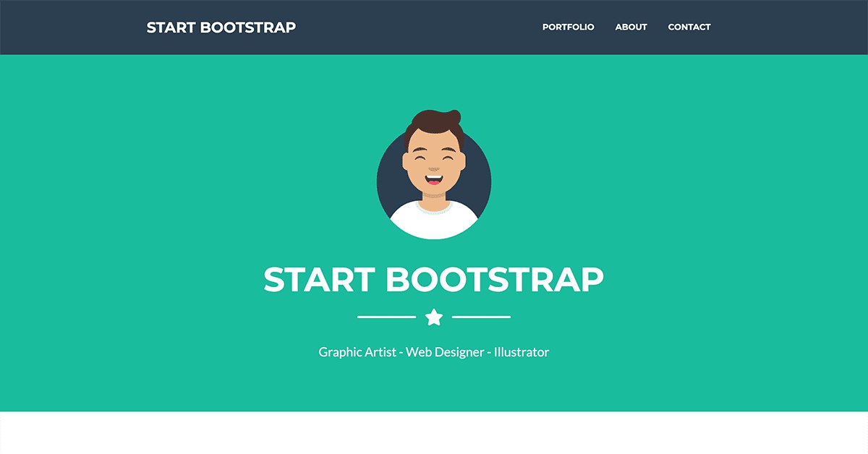
Task: Go to the About section link
Action: (x=631, y=27)
